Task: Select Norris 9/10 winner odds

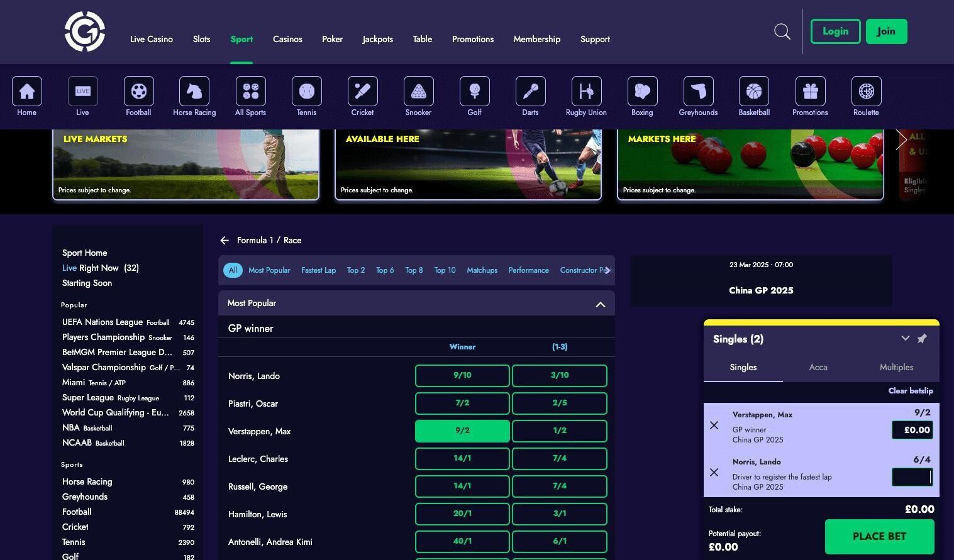Action: [x=462, y=376]
